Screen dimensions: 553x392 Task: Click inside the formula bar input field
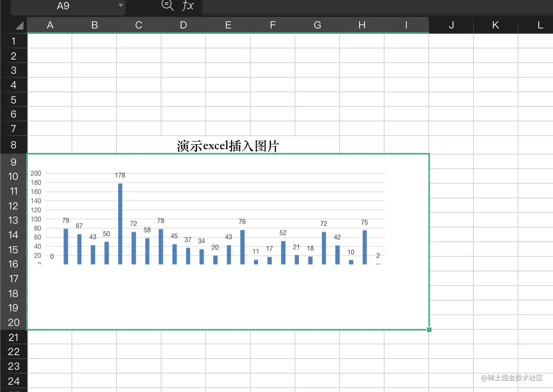point(346,5)
